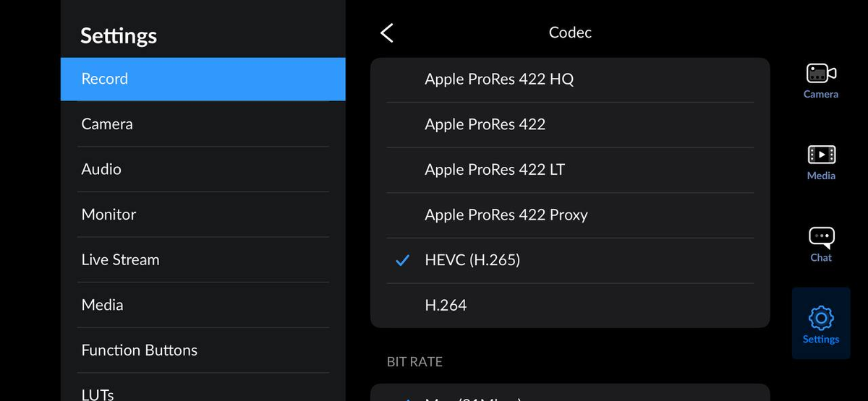Choose Apple ProRes 422 codec
The image size is (868, 401).
(485, 124)
